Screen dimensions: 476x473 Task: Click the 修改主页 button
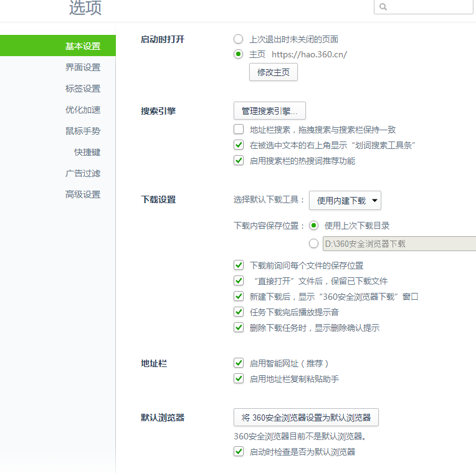(x=274, y=72)
